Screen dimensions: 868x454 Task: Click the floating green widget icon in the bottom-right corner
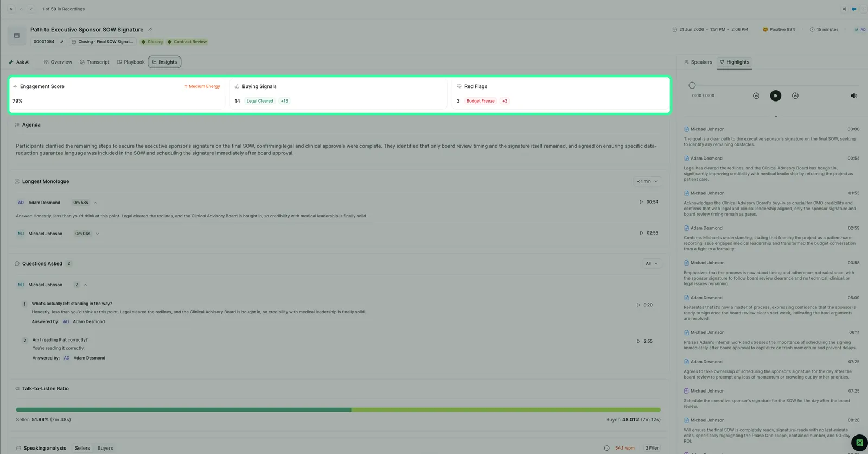(859, 443)
